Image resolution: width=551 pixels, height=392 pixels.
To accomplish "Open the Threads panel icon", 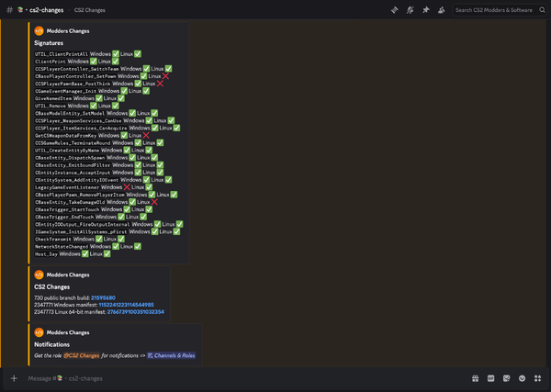I will [x=395, y=10].
